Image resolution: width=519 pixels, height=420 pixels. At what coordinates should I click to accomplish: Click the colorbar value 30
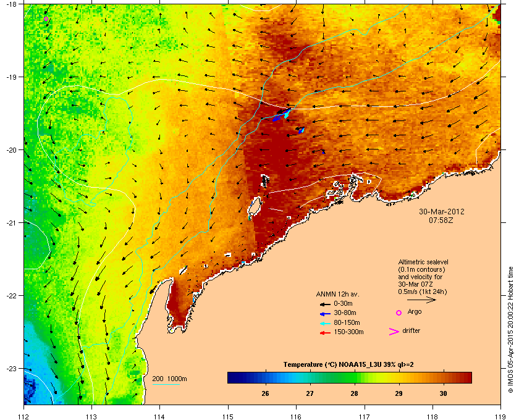click(x=443, y=393)
